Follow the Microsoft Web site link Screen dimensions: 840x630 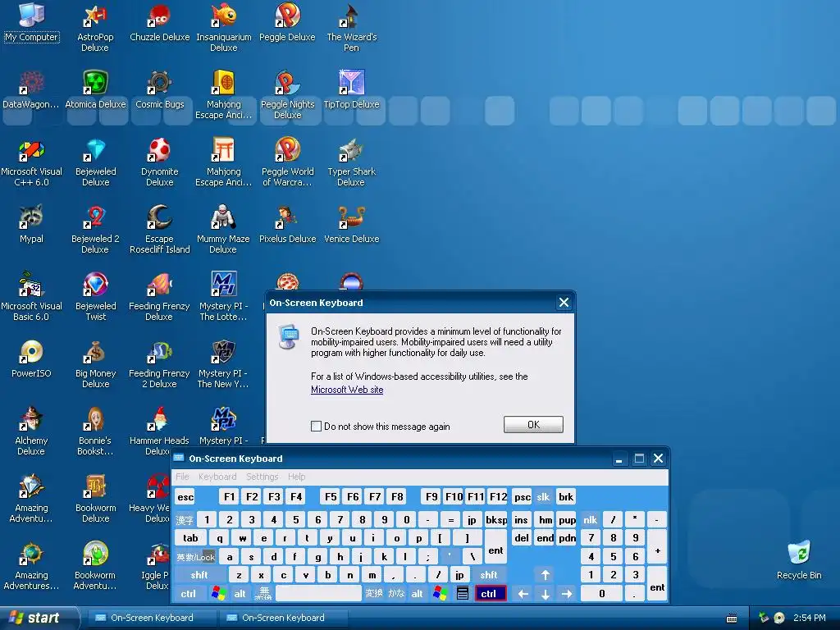(x=347, y=390)
